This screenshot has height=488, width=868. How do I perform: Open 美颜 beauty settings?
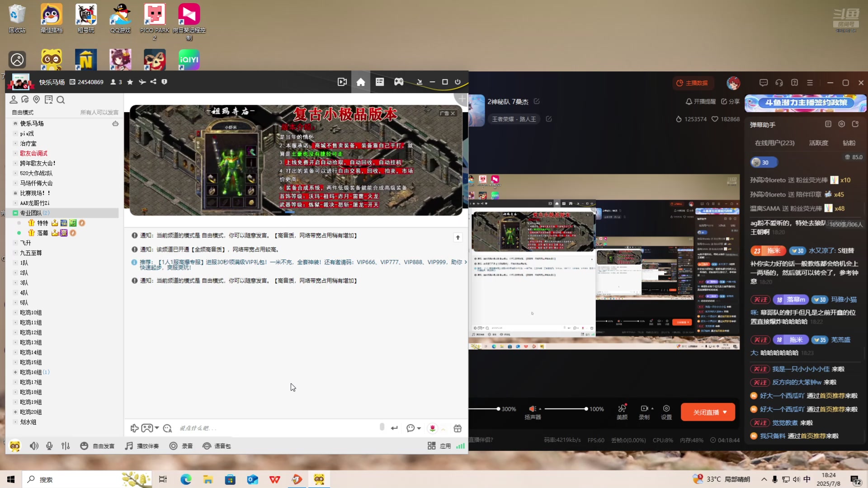pyautogui.click(x=622, y=412)
